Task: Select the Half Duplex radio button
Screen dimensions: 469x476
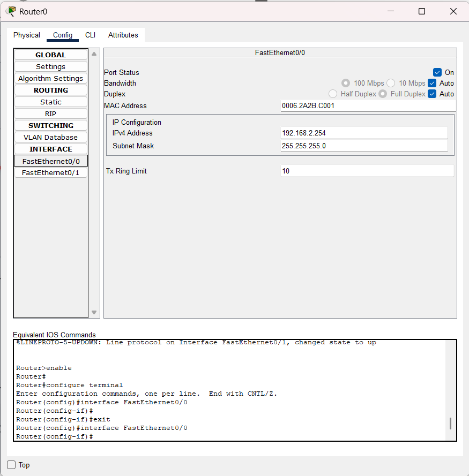Action: [x=333, y=94]
